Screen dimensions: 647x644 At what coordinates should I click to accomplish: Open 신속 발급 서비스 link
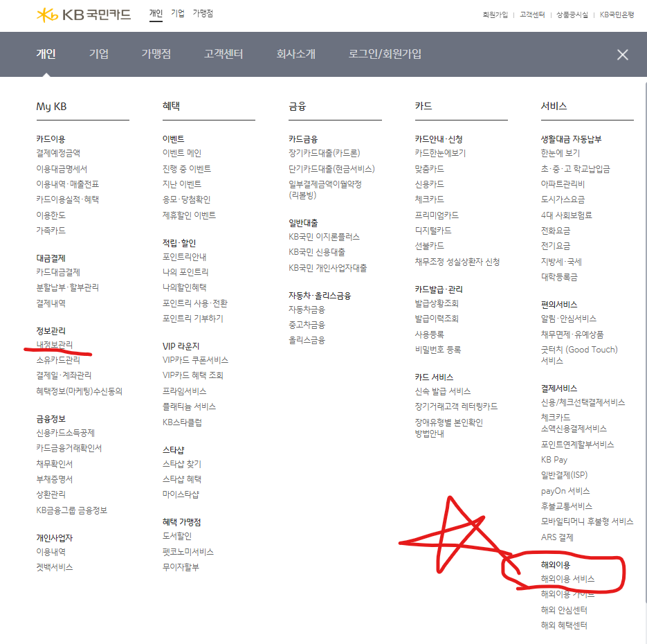pos(443,391)
